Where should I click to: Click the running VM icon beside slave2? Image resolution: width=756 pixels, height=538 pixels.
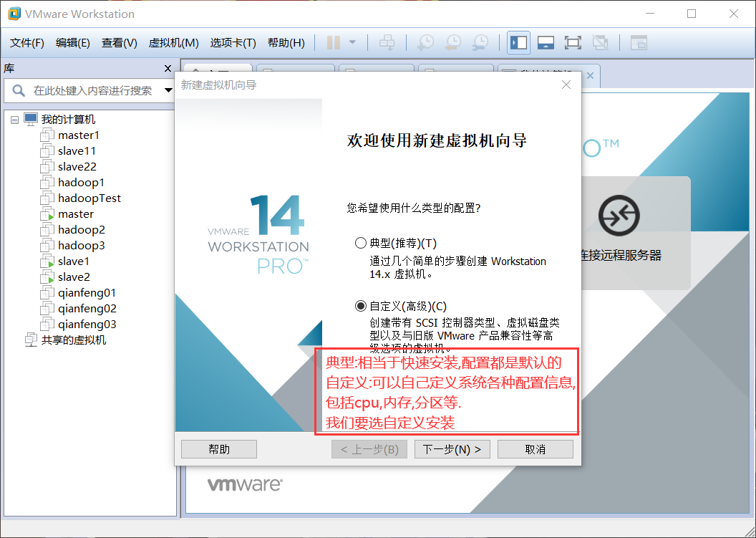(x=47, y=277)
